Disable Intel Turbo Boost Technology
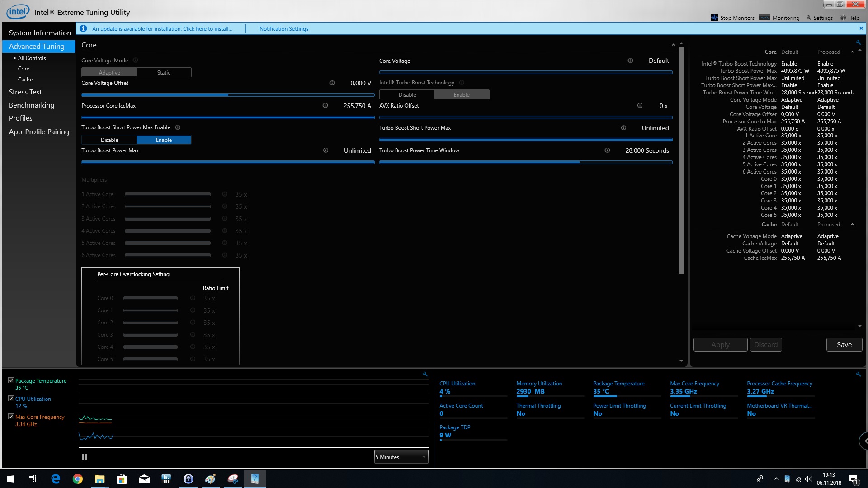 [407, 95]
